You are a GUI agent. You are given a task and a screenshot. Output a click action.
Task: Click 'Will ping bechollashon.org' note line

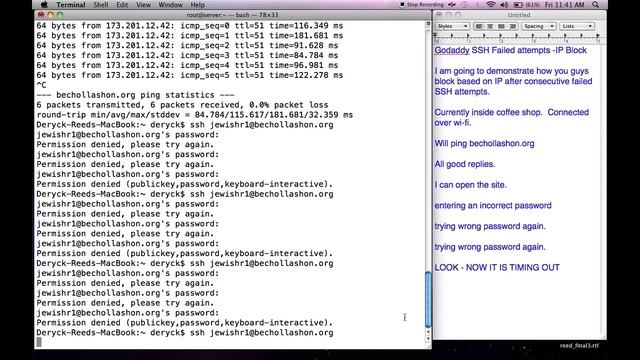click(484, 143)
